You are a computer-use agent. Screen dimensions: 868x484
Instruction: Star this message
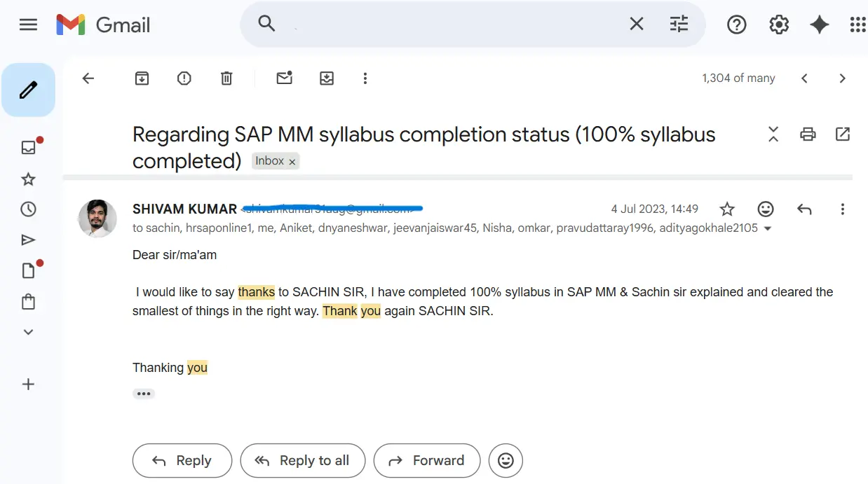click(x=727, y=209)
